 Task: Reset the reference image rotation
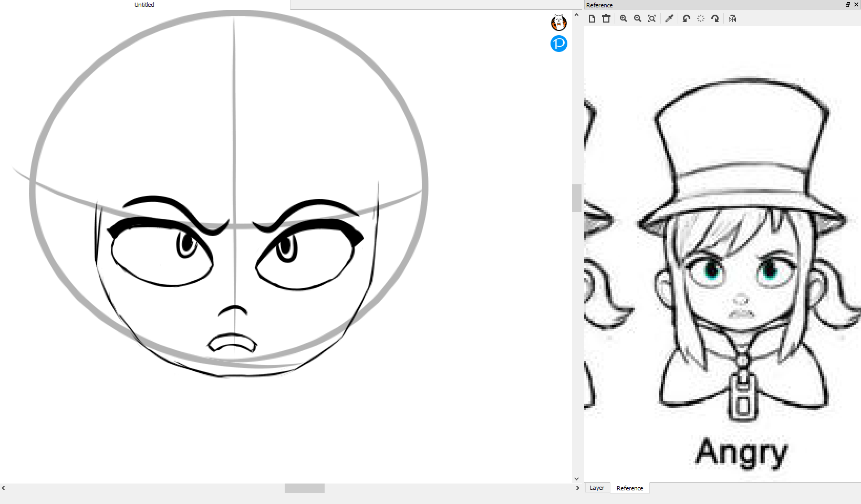701,18
